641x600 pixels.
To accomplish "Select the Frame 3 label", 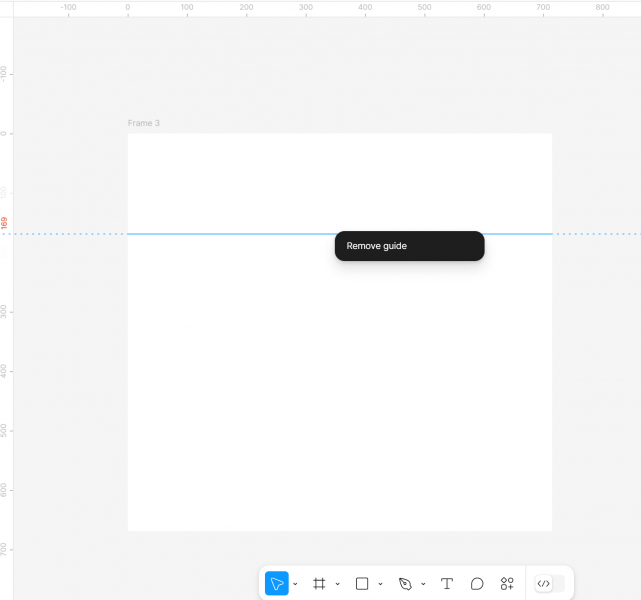I will coord(143,123).
